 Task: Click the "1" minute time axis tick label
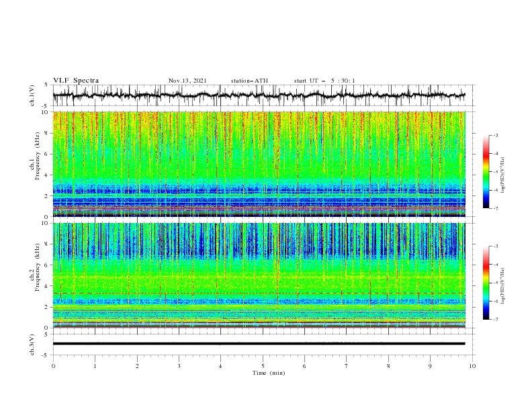click(x=95, y=366)
